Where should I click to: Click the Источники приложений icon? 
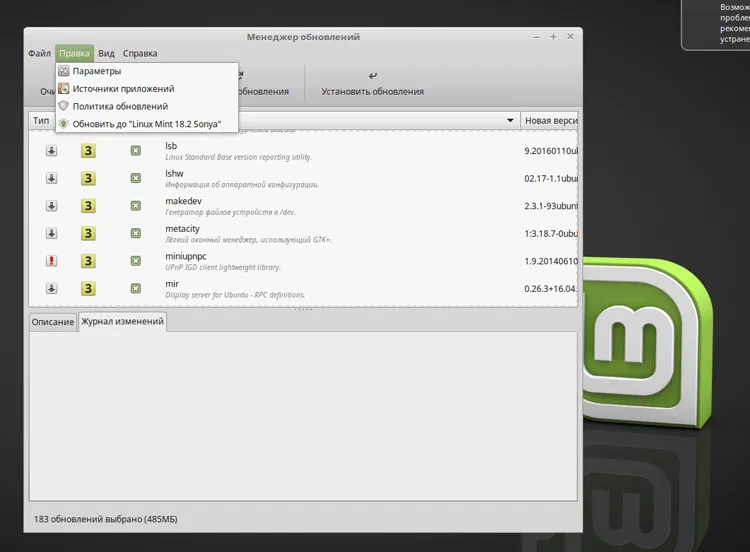63,88
